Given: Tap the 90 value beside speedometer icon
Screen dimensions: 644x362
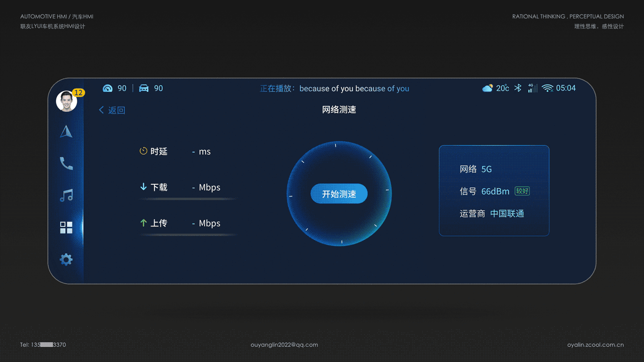Looking at the screenshot, I should tap(122, 88).
